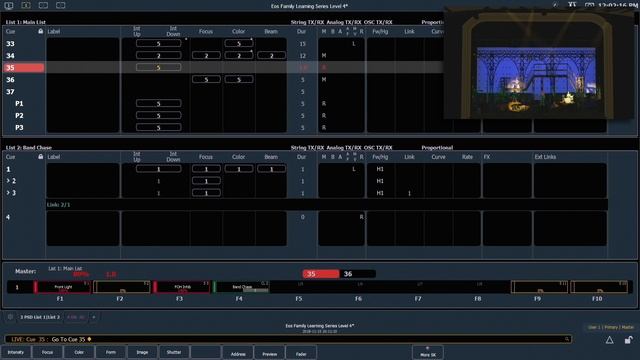This screenshot has height=360, width=640.
Task: Click the lock icon in the List 2 Cue header
Action: (x=40, y=157)
